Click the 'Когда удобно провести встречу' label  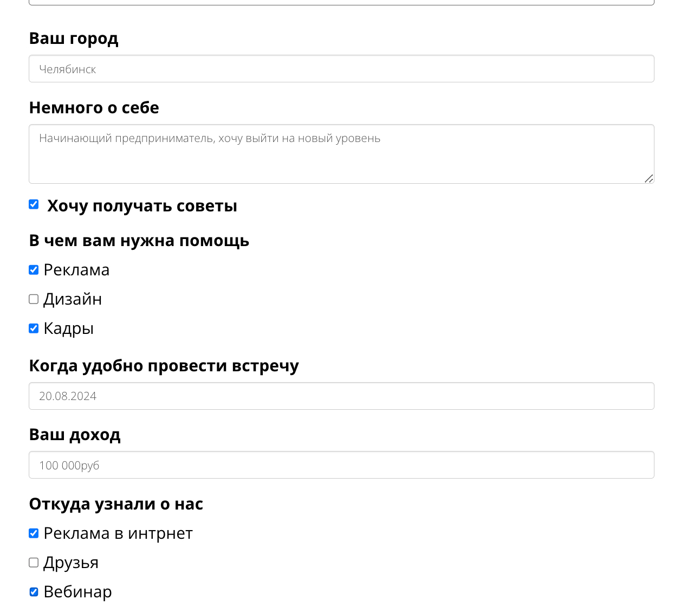pos(164,366)
